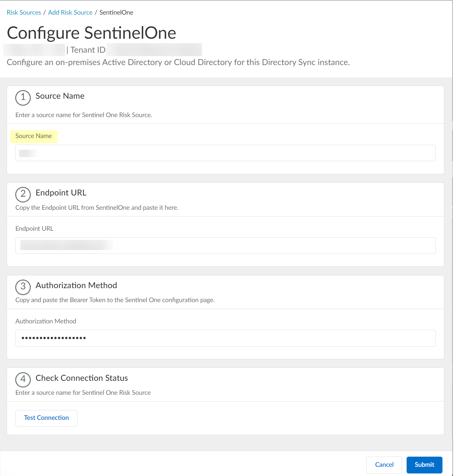This screenshot has width=465, height=476.
Task: Click the step 2 circle icon
Action: [x=23, y=194]
